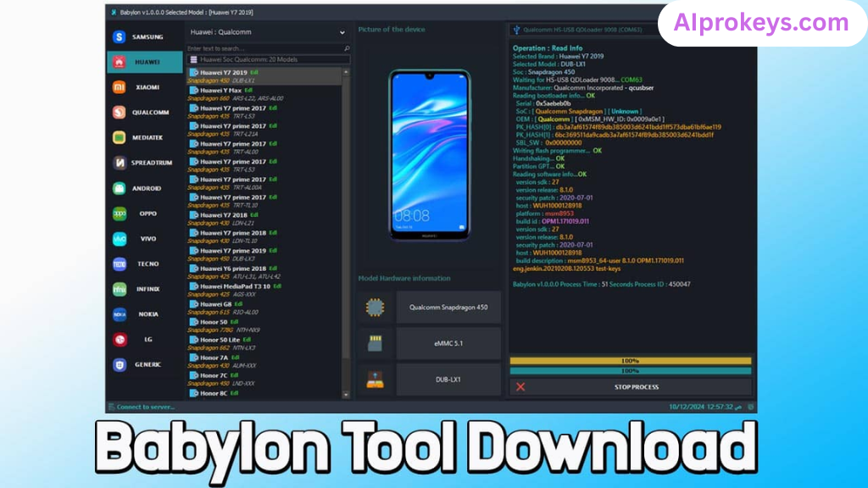Click the Huawei Y7 device picture
Image resolution: width=868 pixels, height=488 pixels.
[429, 155]
